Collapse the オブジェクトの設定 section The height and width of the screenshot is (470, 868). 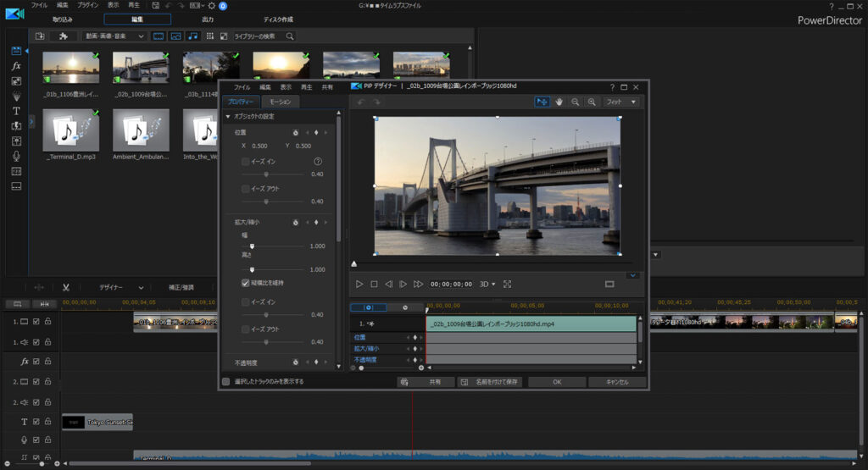coord(228,116)
